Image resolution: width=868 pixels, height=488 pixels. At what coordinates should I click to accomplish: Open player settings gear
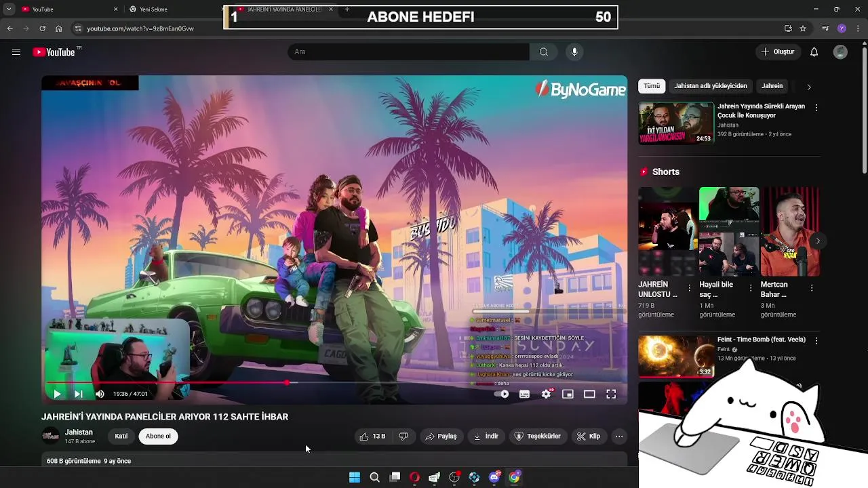coord(547,394)
